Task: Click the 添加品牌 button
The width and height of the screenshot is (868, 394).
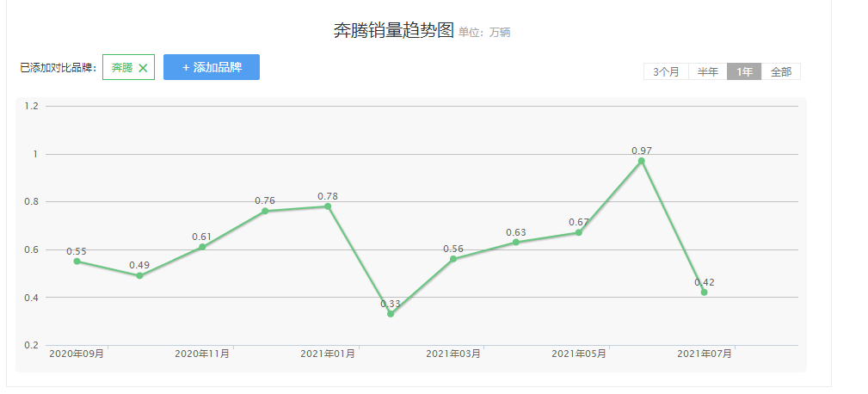Action: pos(212,67)
